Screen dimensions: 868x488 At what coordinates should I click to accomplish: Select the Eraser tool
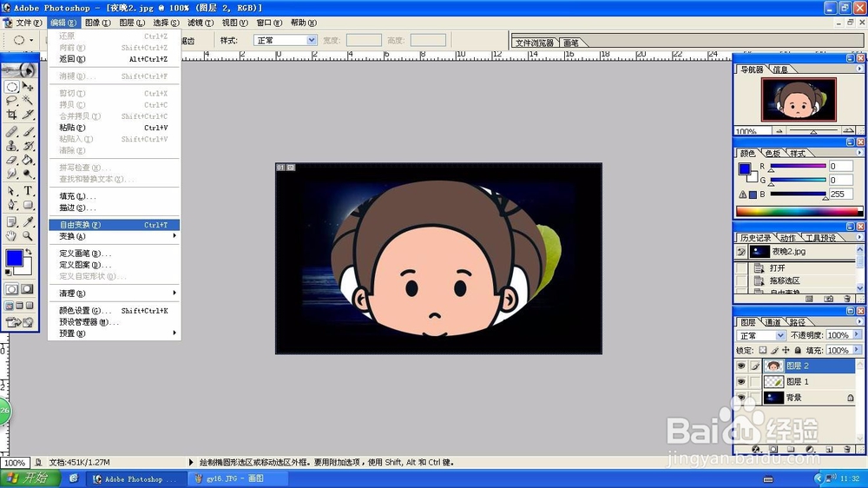pos(11,160)
